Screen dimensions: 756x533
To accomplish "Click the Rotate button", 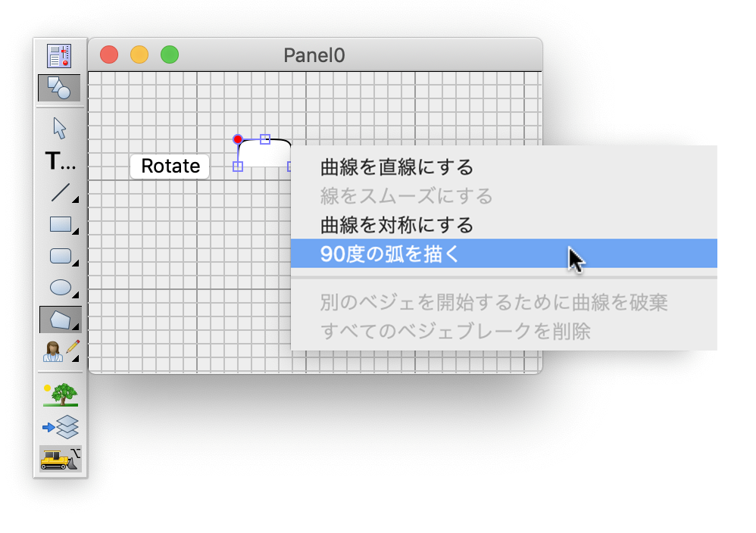I will (x=170, y=167).
